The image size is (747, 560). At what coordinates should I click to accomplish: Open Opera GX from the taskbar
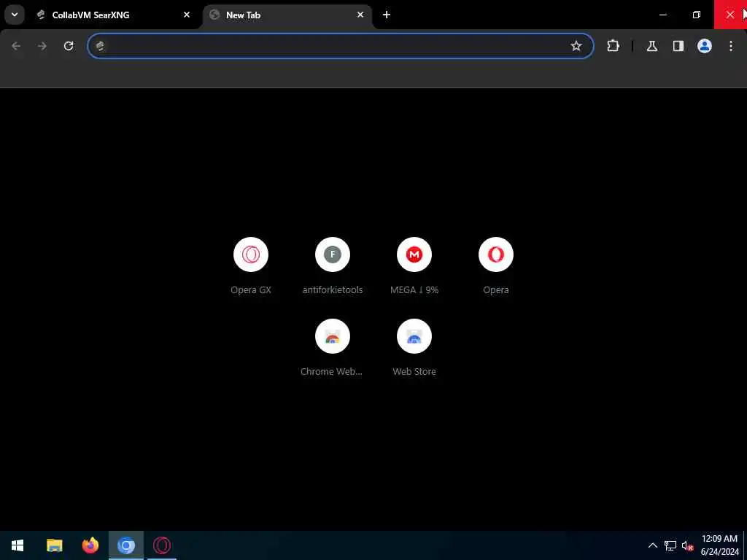[162, 545]
